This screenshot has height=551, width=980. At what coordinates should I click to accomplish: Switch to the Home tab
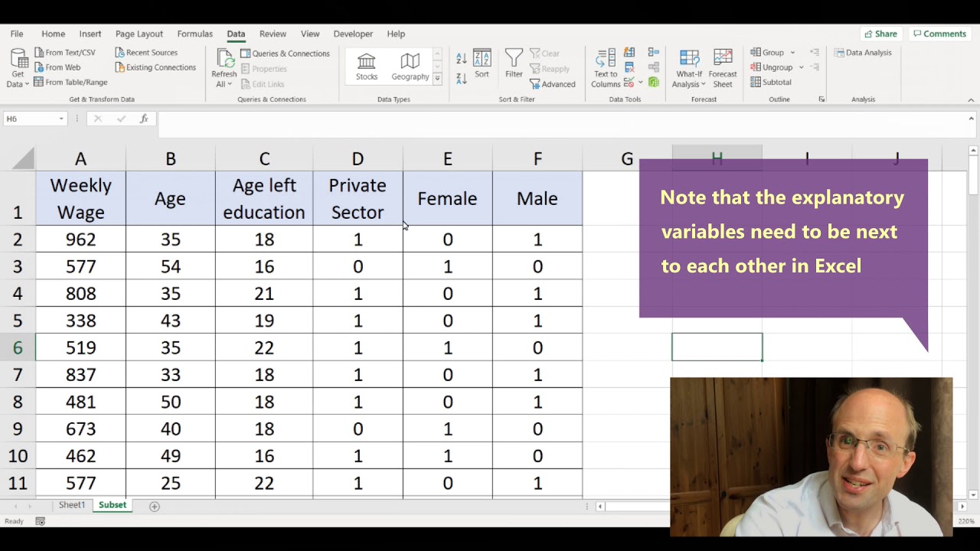53,34
